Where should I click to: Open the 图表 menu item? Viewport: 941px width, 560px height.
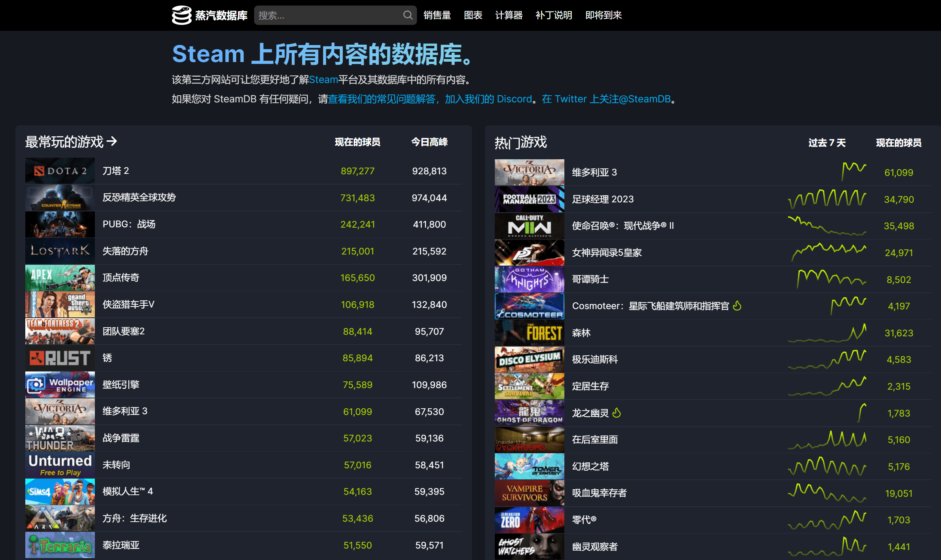point(473,15)
